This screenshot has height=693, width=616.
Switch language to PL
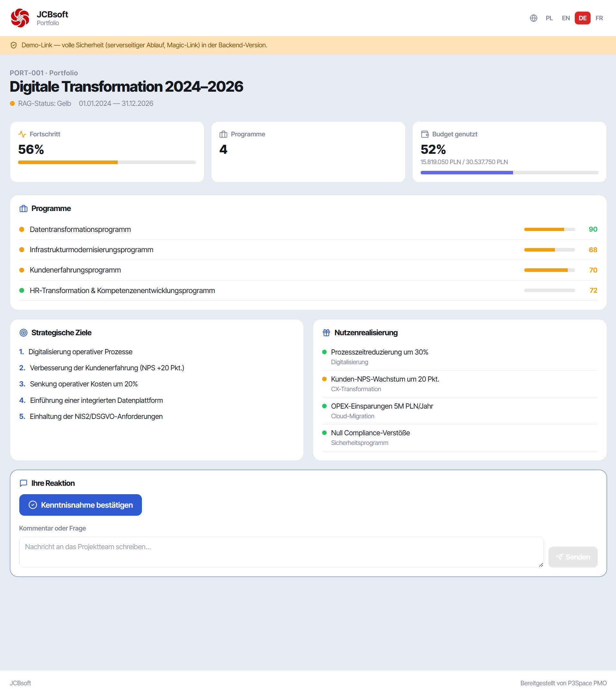tap(549, 18)
